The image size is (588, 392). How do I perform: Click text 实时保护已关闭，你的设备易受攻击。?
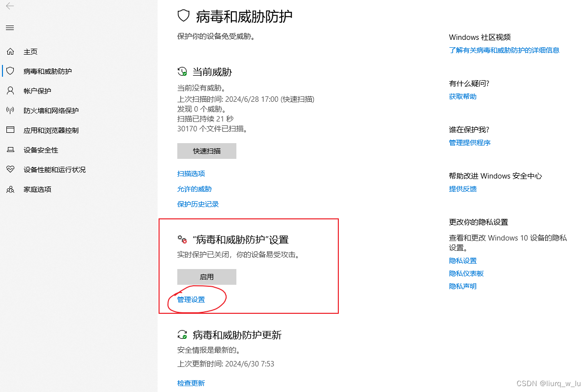tap(240, 255)
